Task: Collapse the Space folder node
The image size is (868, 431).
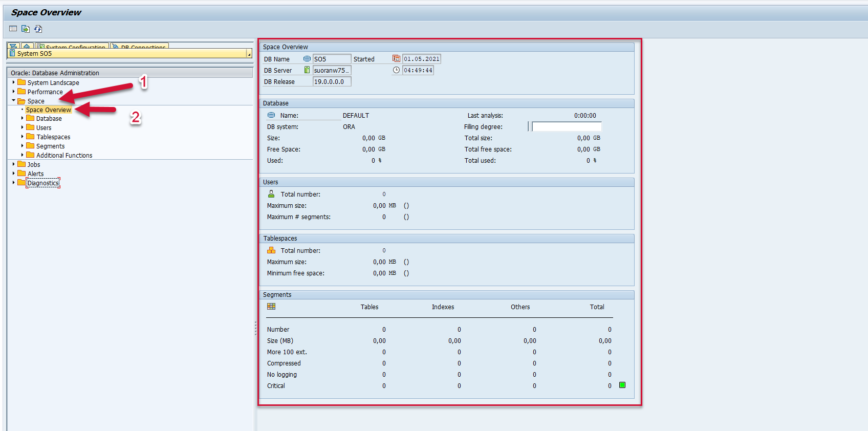Action: (x=14, y=101)
